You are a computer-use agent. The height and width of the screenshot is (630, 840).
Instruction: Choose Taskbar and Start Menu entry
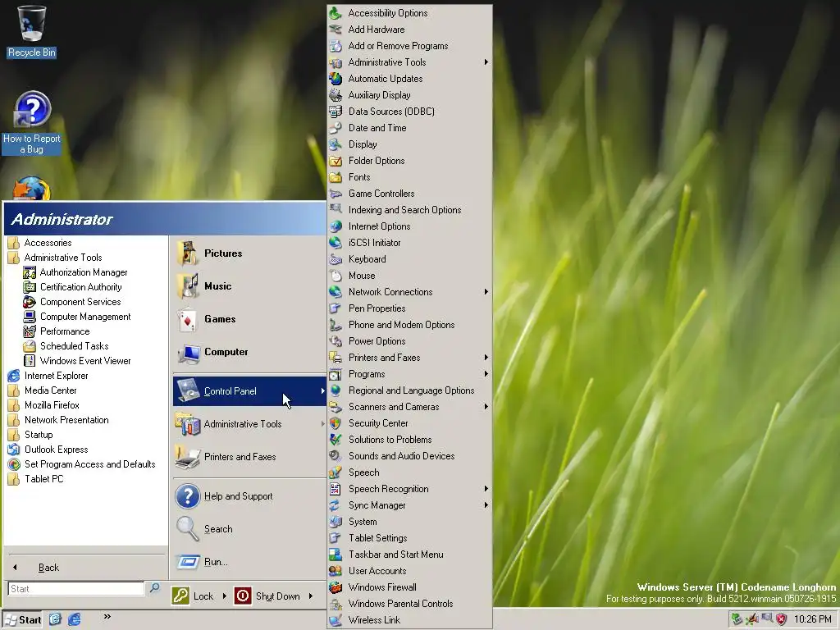410,555
